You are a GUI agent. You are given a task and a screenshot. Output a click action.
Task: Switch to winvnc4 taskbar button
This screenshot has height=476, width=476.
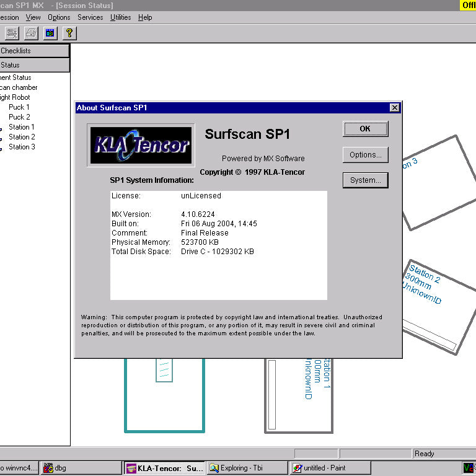point(19,468)
